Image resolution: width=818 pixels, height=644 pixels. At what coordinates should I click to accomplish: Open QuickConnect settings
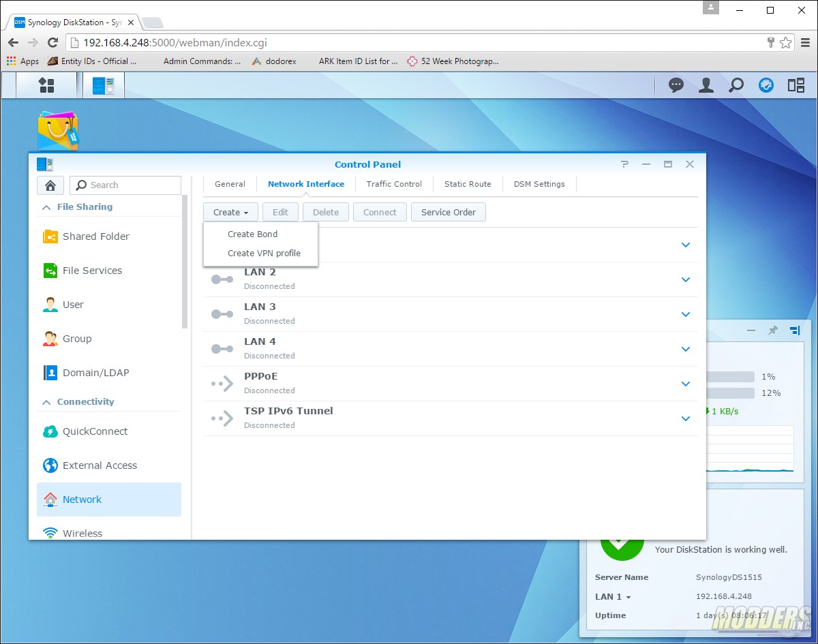[109, 431]
